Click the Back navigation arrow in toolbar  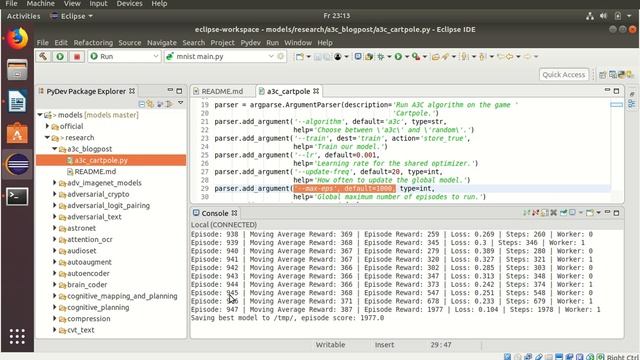[509, 57]
